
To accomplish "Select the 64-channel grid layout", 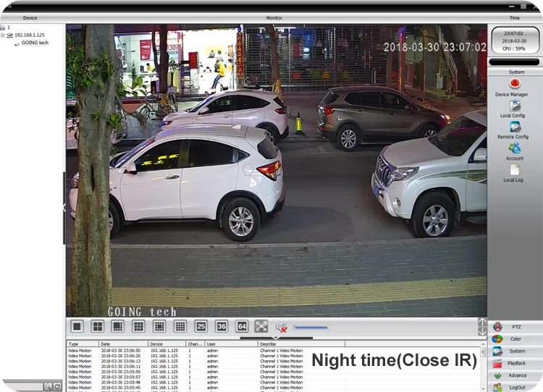I will coord(242,326).
